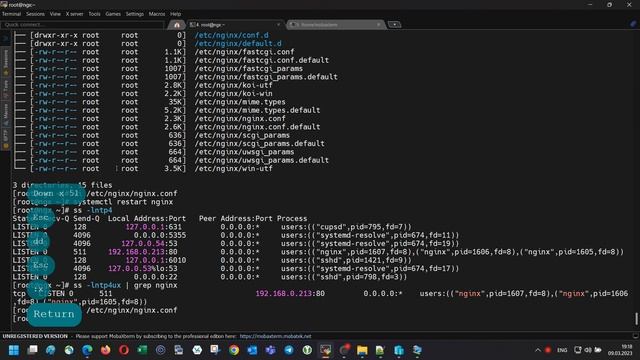Click the /etc/nginx/win-utf file path
The width and height of the screenshot is (640, 360).
tap(233, 169)
